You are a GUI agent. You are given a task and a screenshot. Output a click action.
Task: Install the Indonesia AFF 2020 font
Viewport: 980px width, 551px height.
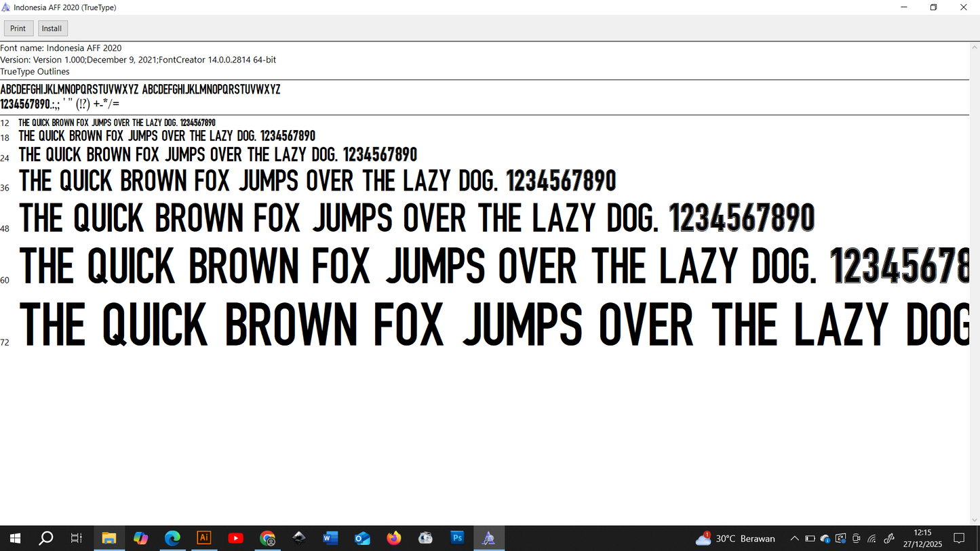52,28
